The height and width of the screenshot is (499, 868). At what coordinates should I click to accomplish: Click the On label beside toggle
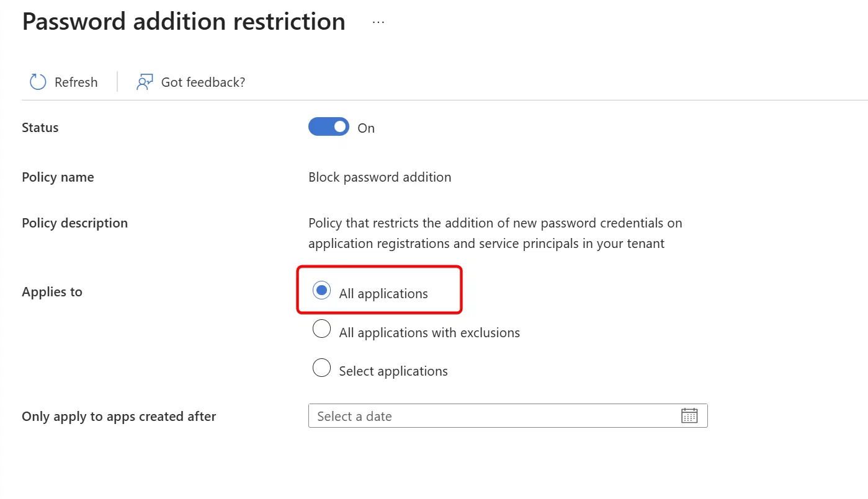[366, 128]
